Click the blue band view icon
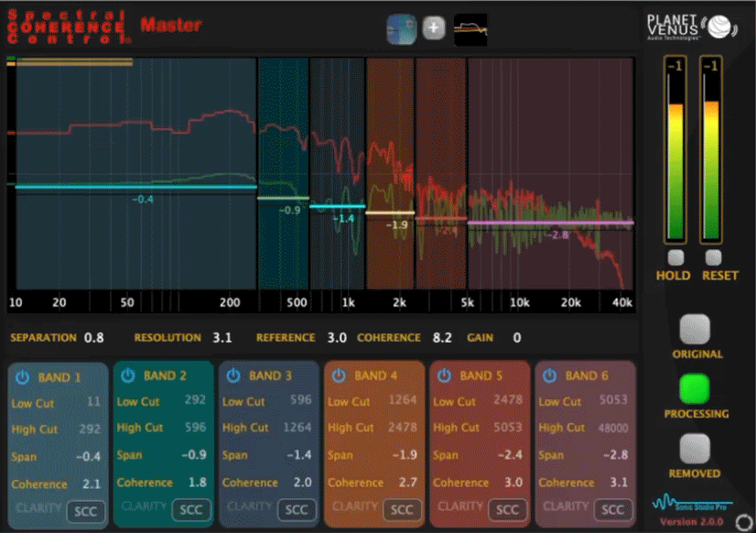This screenshot has height=533, width=756. pyautogui.click(x=402, y=27)
